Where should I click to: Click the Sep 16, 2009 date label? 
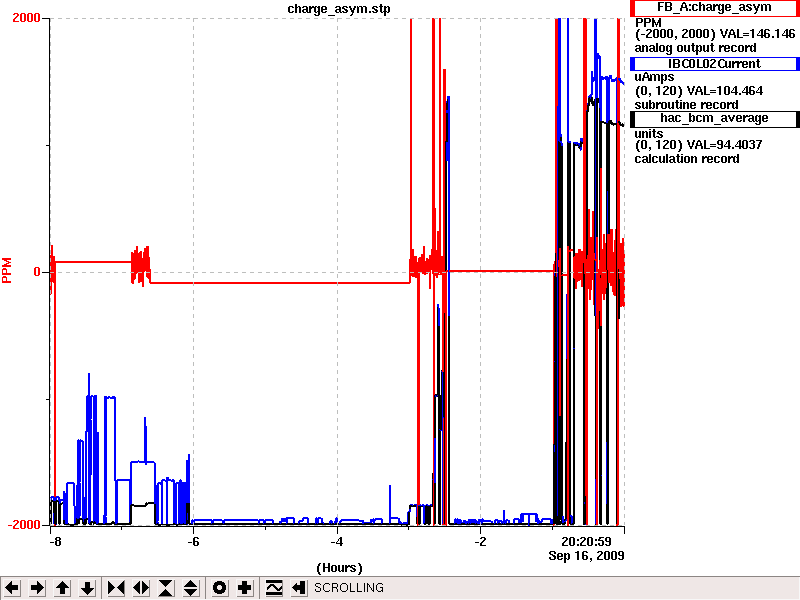pyautogui.click(x=586, y=556)
